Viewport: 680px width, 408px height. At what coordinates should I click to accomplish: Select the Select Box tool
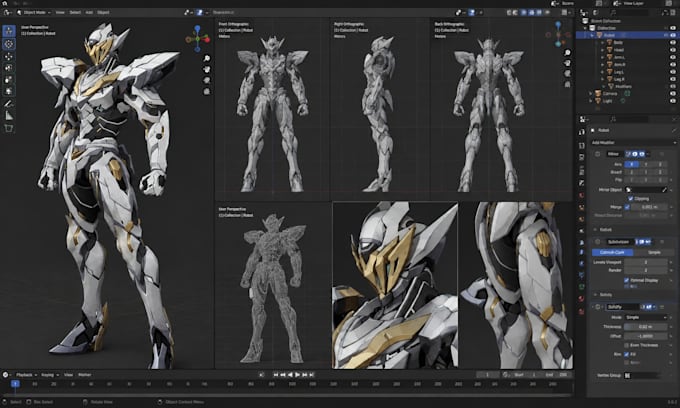coord(9,31)
